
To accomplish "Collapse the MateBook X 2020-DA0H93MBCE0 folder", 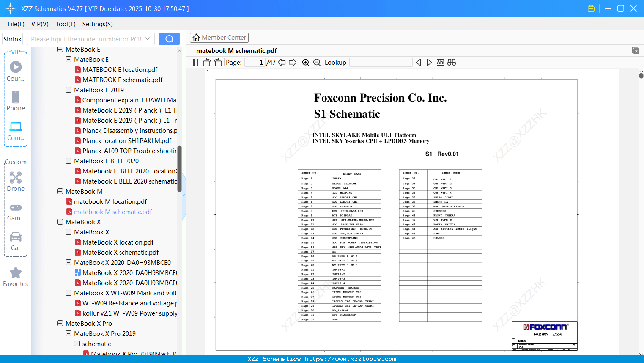I will tap(69, 263).
